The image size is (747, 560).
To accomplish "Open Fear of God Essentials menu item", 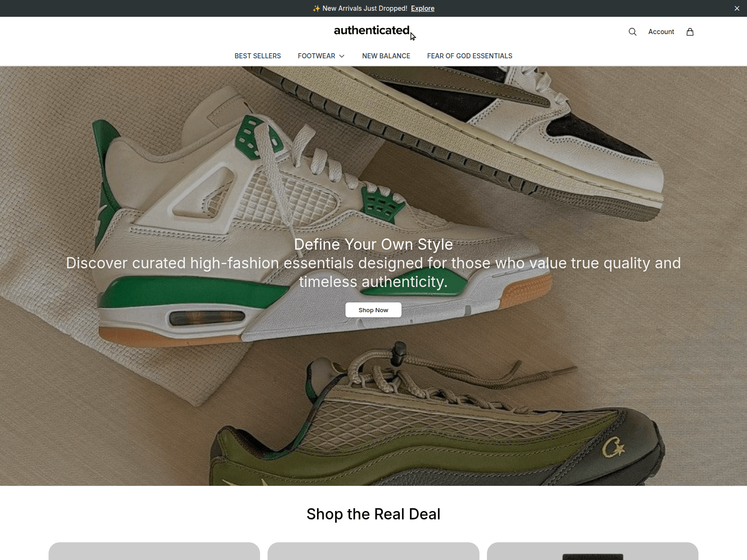I will (470, 56).
